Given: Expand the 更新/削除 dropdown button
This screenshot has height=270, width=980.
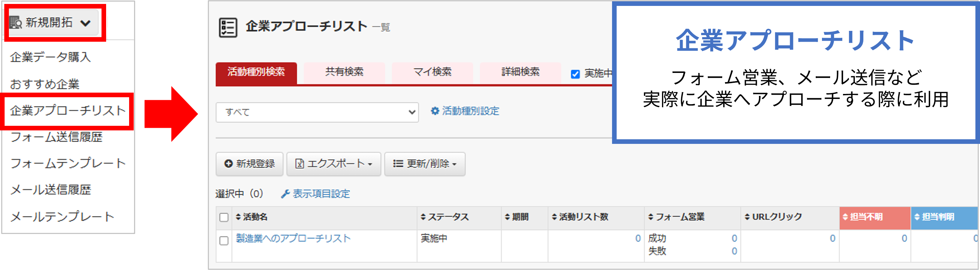Looking at the screenshot, I should pyautogui.click(x=425, y=164).
